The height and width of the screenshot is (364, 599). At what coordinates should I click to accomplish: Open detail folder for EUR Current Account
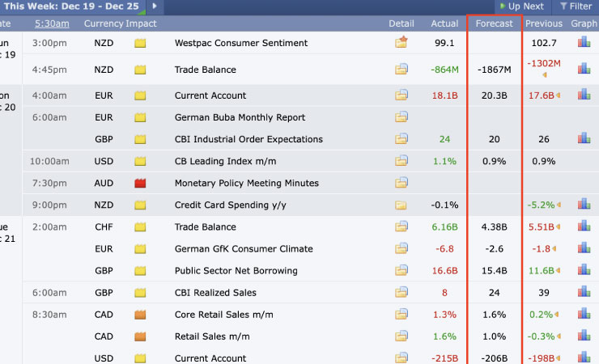[401, 95]
